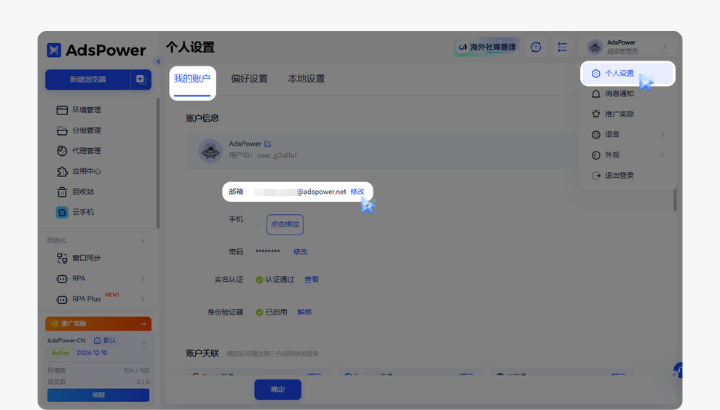Click the main content vertical scrollbar
This screenshot has height=410, width=720.
(x=675, y=200)
